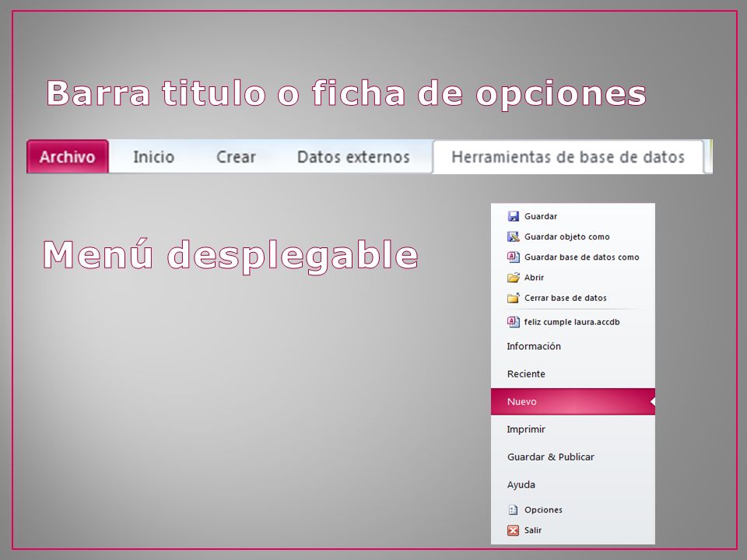This screenshot has width=747, height=560.
Task: Click the Opciones document icon
Action: coord(513,510)
